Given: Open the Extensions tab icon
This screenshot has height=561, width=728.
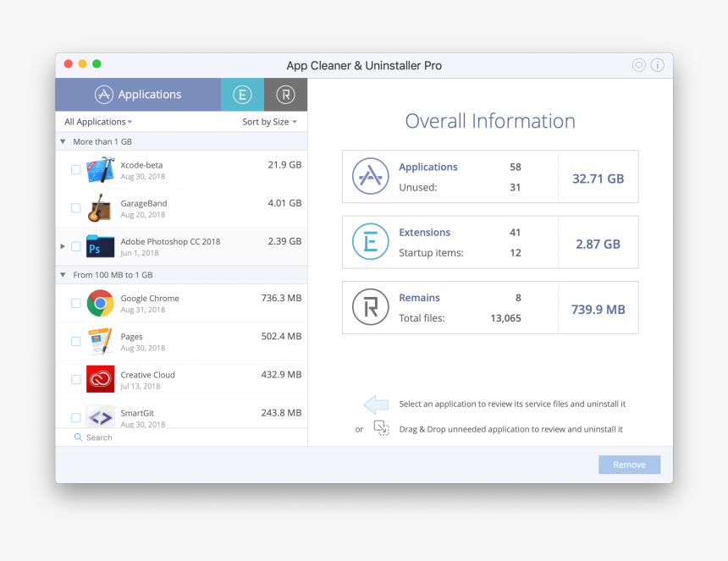Looking at the screenshot, I should tap(242, 95).
